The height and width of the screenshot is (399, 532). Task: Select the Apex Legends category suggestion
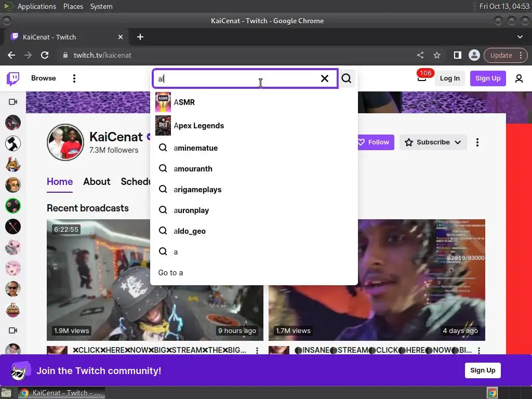point(254,126)
